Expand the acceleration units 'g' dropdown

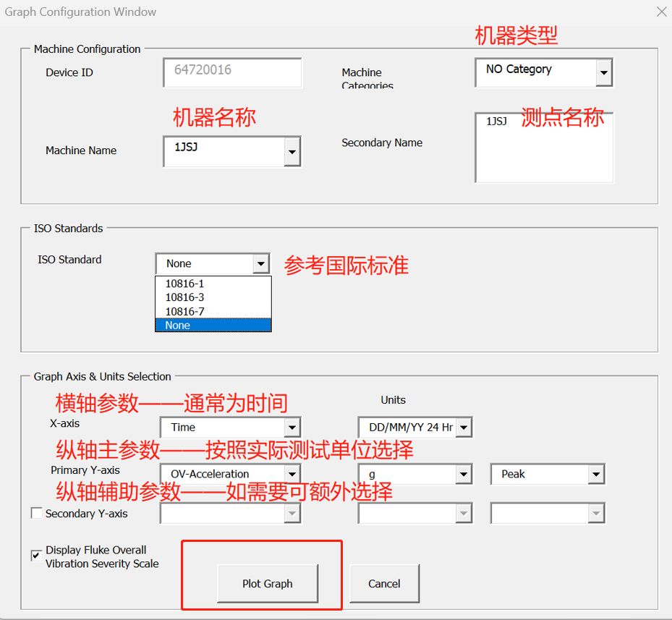pos(462,473)
